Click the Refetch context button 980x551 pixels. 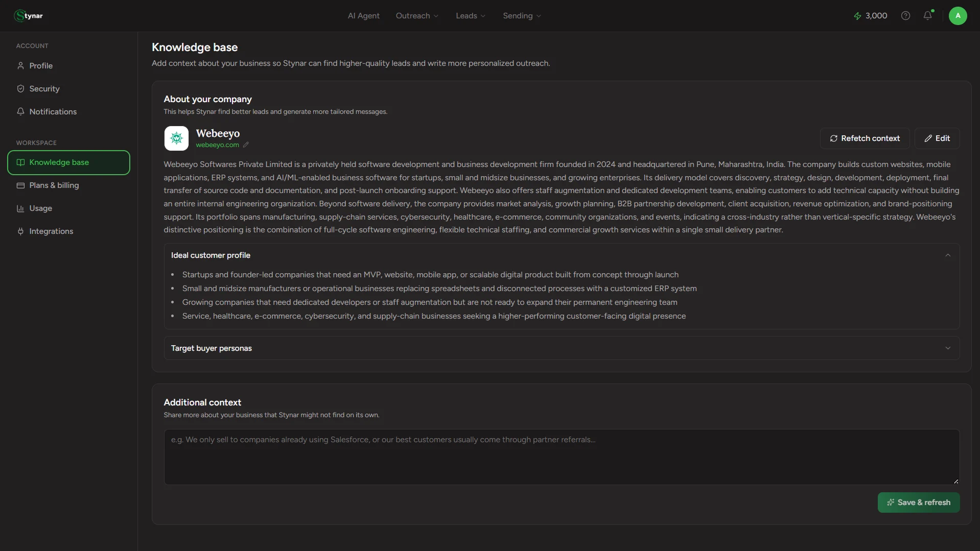tap(865, 138)
